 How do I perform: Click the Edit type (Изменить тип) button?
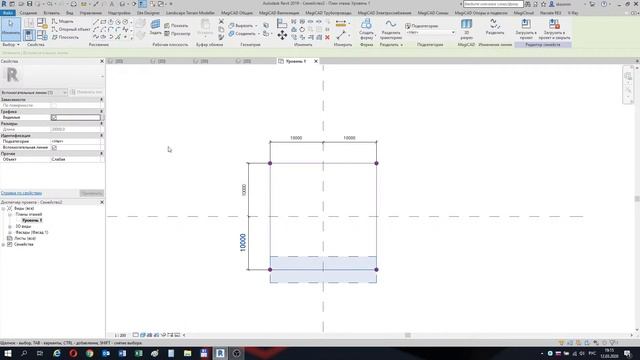pyautogui.click(x=86, y=93)
